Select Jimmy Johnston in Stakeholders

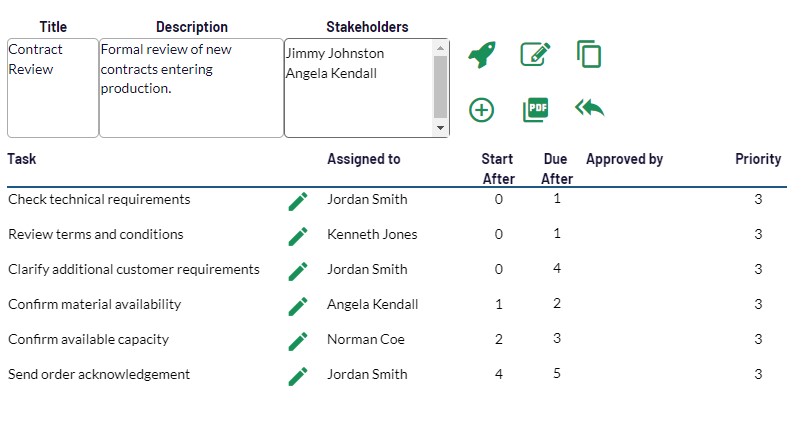point(334,54)
